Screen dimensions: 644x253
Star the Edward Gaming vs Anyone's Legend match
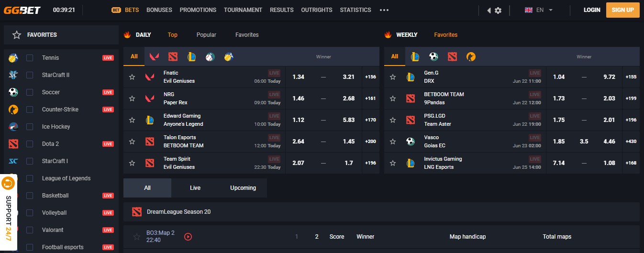132,120
